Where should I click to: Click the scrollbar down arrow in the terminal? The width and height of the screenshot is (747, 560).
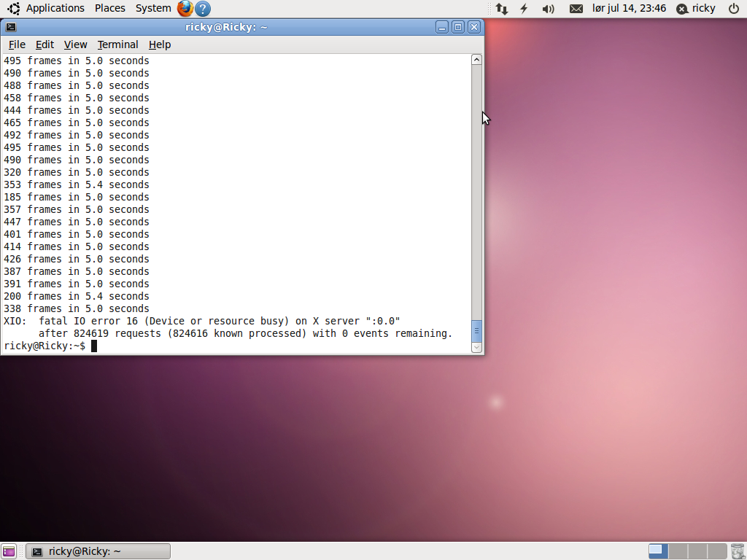(x=476, y=347)
